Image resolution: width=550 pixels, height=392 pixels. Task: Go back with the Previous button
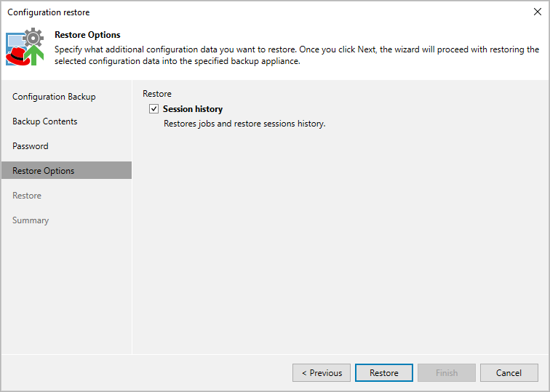(x=322, y=372)
